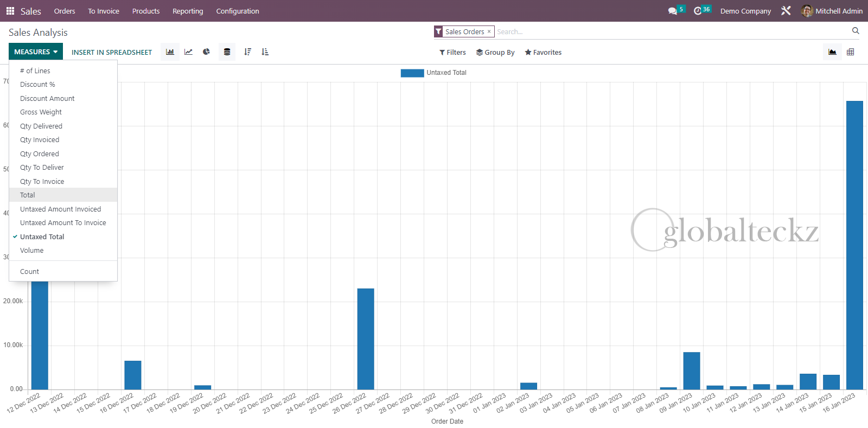Click Insert in Spreadsheet button
This screenshot has height=428, width=868.
pos(112,53)
